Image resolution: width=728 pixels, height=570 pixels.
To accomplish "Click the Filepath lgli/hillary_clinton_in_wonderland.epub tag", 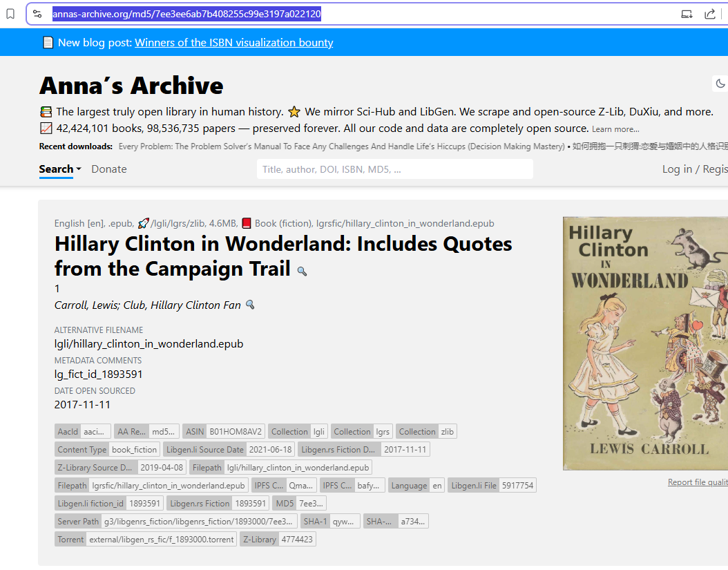I will [x=281, y=468].
